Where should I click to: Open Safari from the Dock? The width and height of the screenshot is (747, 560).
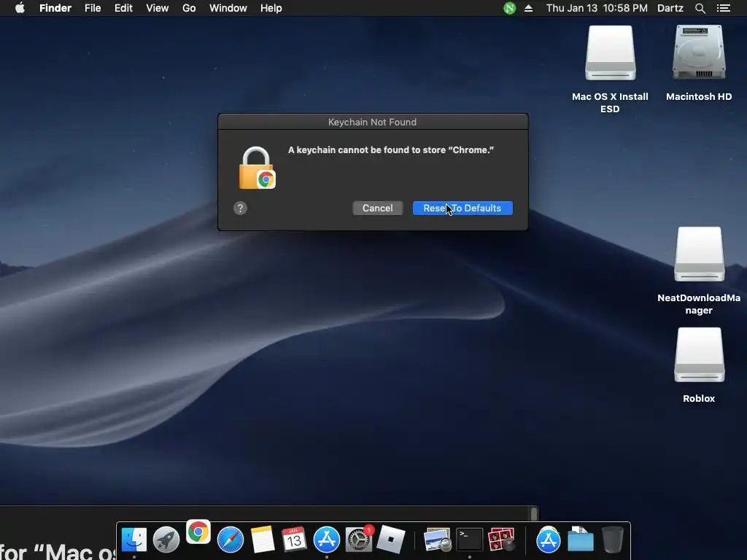coord(230,540)
